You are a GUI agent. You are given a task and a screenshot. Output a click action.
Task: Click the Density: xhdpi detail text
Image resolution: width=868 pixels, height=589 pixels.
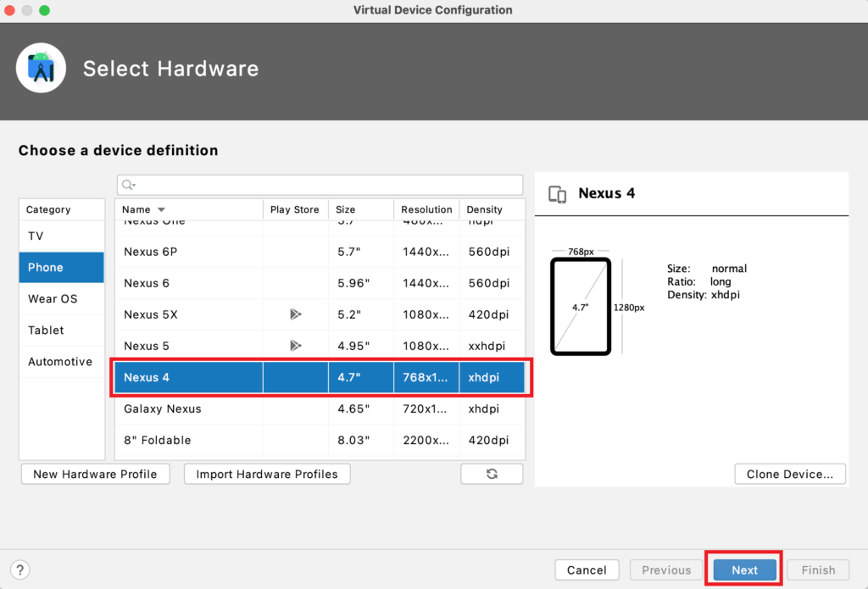click(x=703, y=295)
